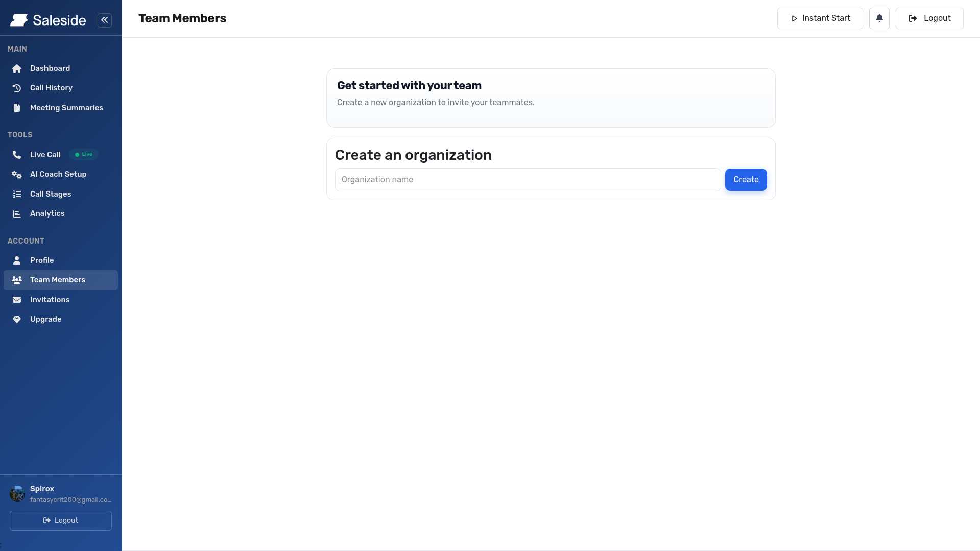Click the Upgrade diamond icon

17,319
